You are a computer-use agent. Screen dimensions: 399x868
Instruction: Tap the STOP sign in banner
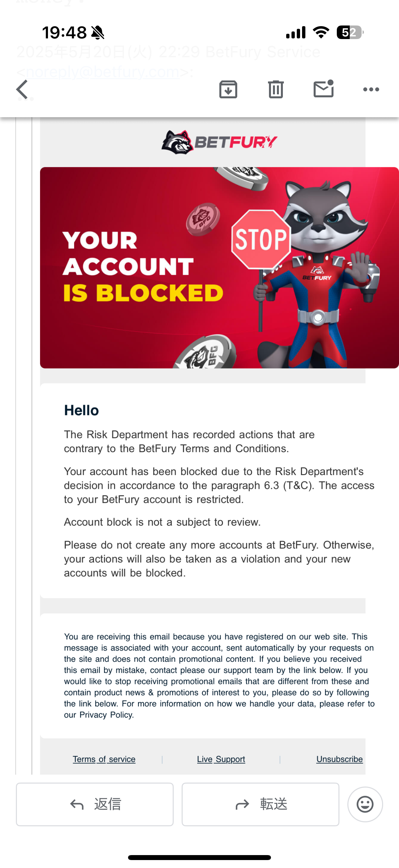(261, 239)
